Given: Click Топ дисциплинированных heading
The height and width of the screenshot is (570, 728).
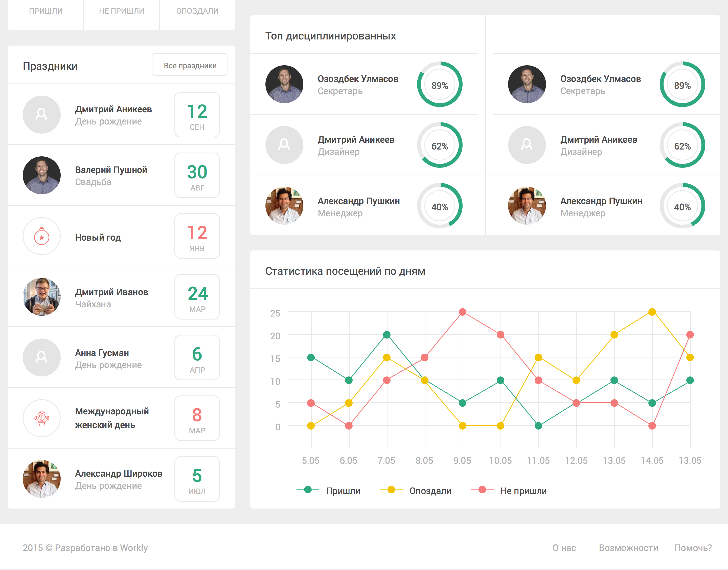Looking at the screenshot, I should 330,36.
